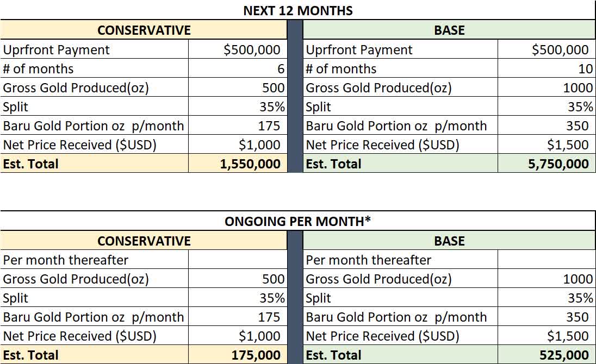Click the "Est. Total" label beside 1,550,000

pyautogui.click(x=30, y=164)
